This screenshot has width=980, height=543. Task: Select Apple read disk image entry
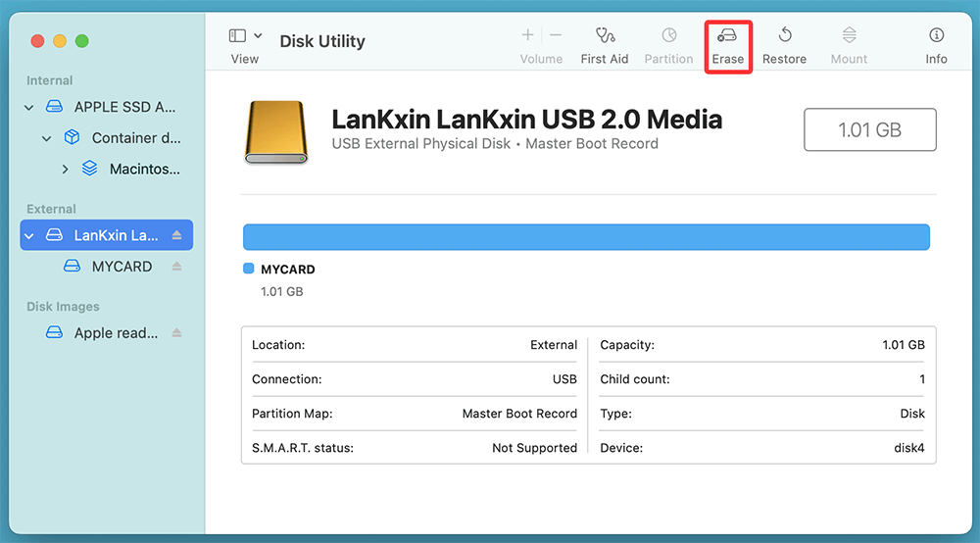116,333
